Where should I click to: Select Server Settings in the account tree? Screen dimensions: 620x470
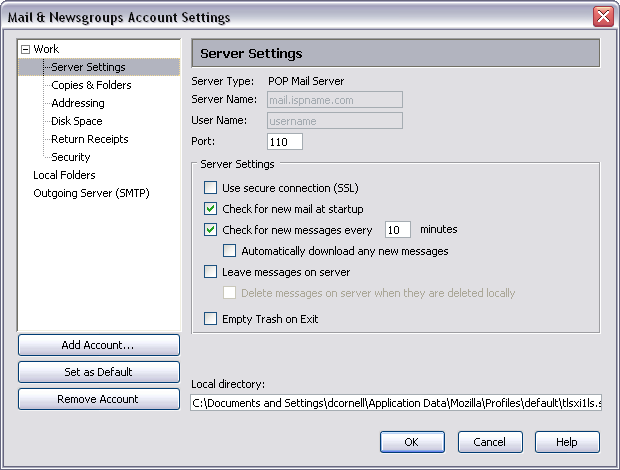coord(88,67)
